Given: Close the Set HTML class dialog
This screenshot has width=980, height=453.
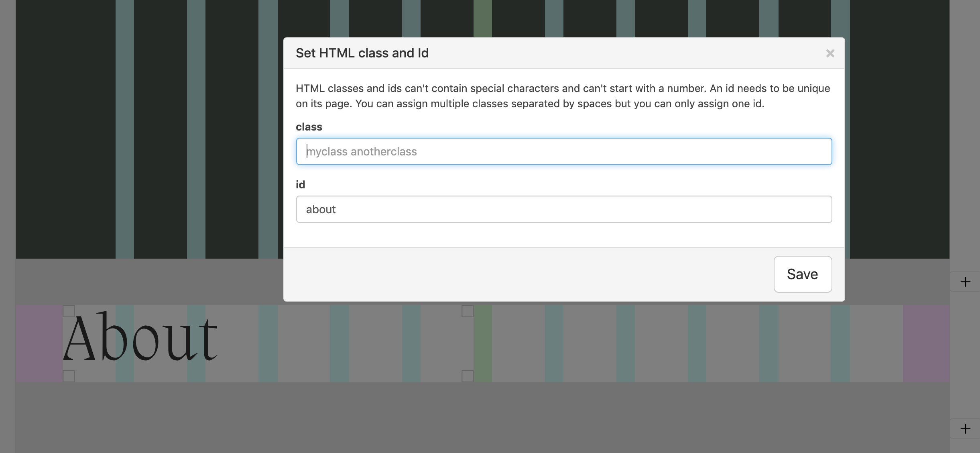Looking at the screenshot, I should tap(830, 53).
